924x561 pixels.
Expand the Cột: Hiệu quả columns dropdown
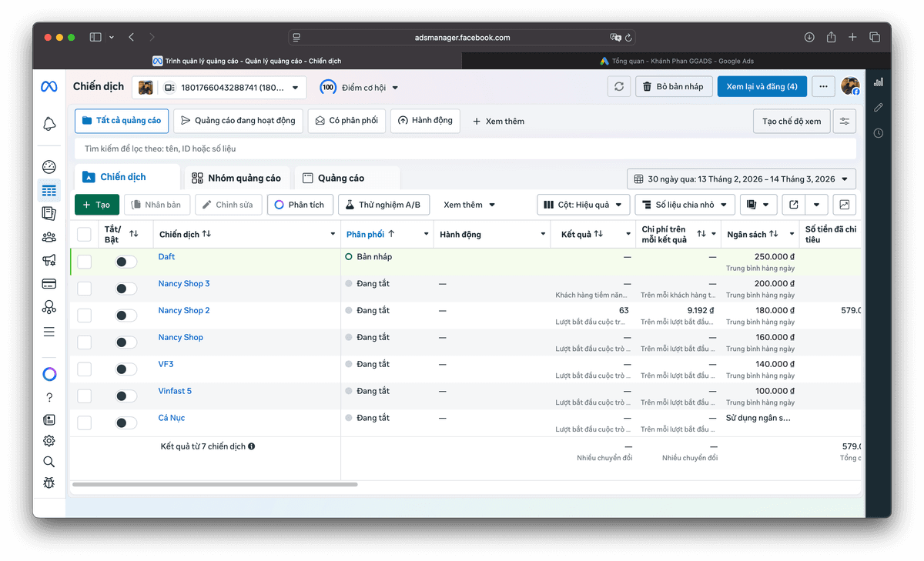pos(584,205)
